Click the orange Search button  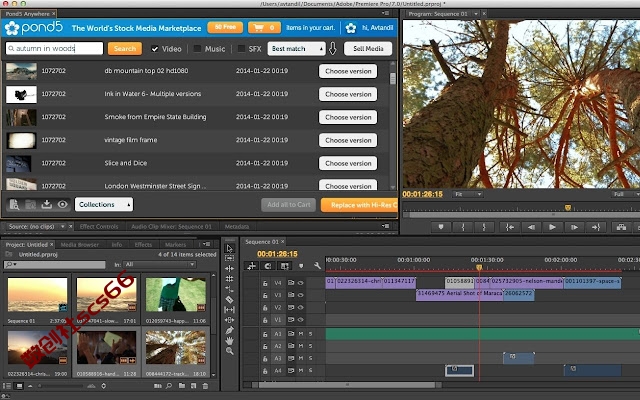click(125, 49)
